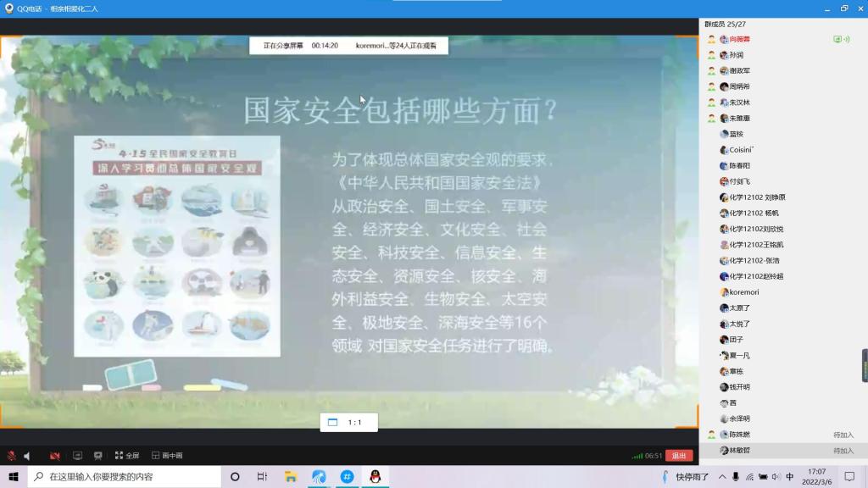This screenshot has height=488, width=868.
Task: Open the QQ penguin taskbar icon
Action: pyautogui.click(x=374, y=477)
